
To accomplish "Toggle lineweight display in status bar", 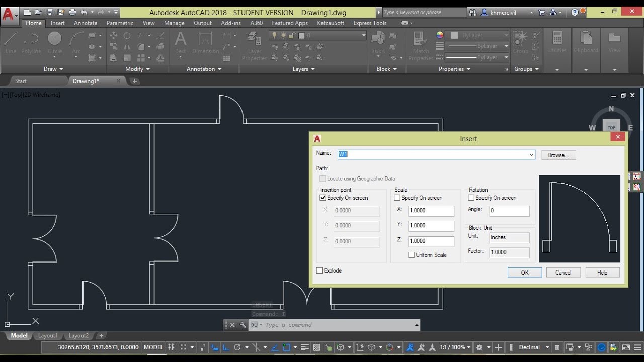I will [305, 347].
